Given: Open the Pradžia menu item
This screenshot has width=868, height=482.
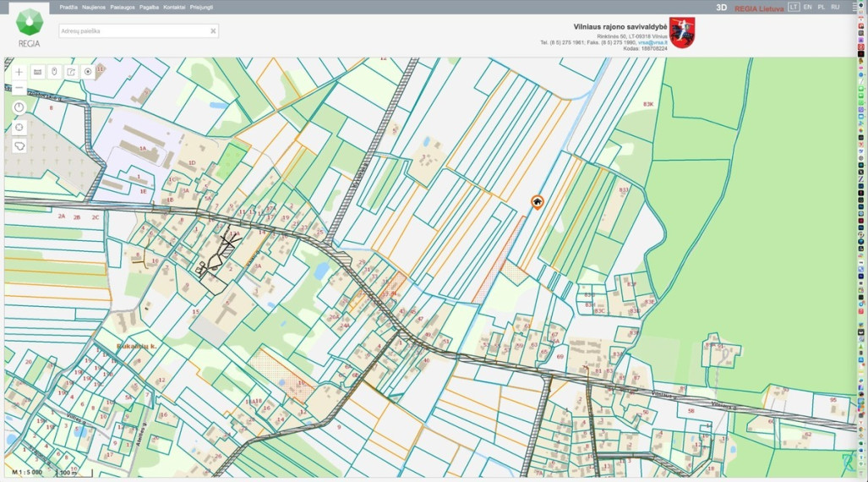Looking at the screenshot, I should pos(68,8).
